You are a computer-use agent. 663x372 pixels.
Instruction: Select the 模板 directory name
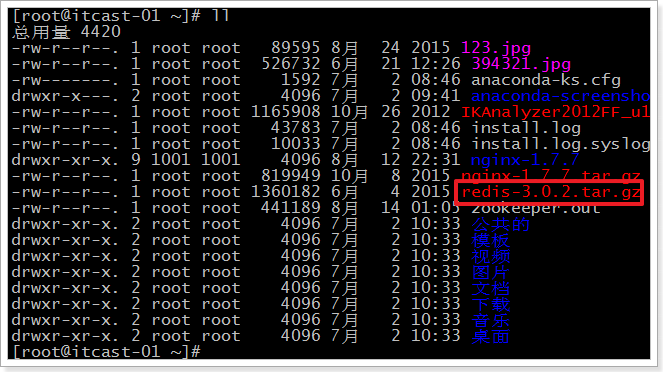pyautogui.click(x=490, y=241)
